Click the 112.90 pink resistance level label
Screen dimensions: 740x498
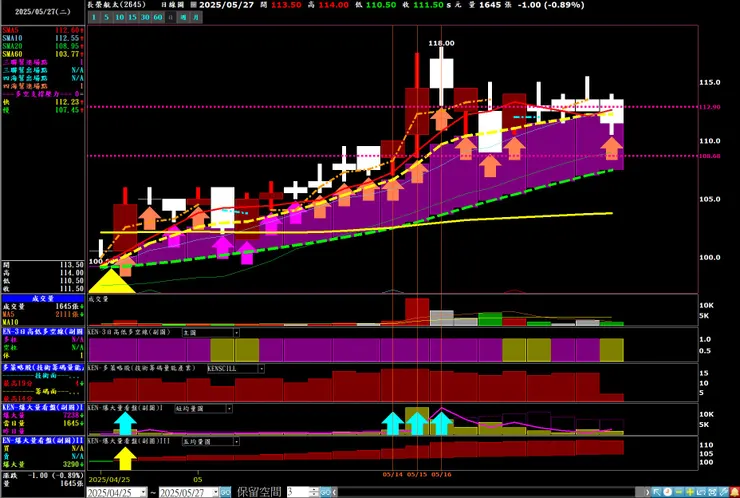710,107
